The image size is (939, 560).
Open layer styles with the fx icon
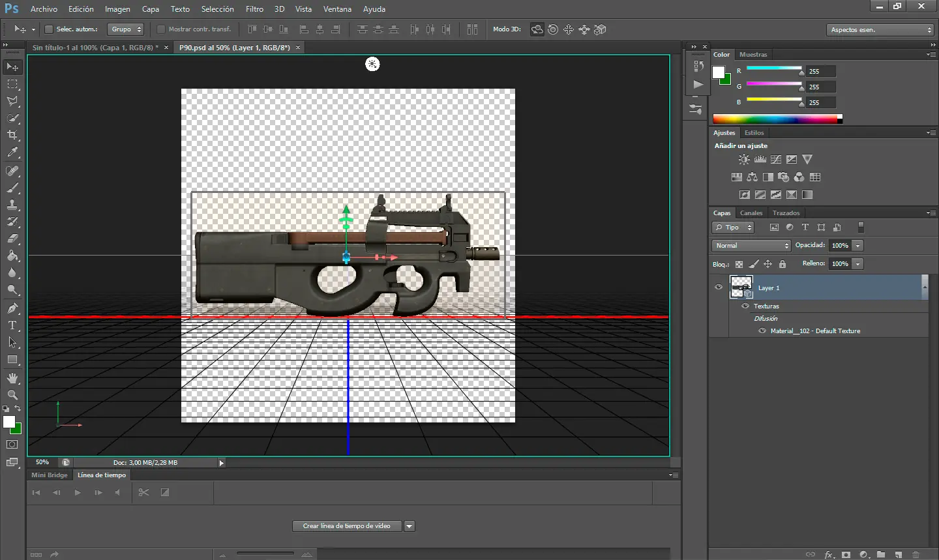pos(828,555)
